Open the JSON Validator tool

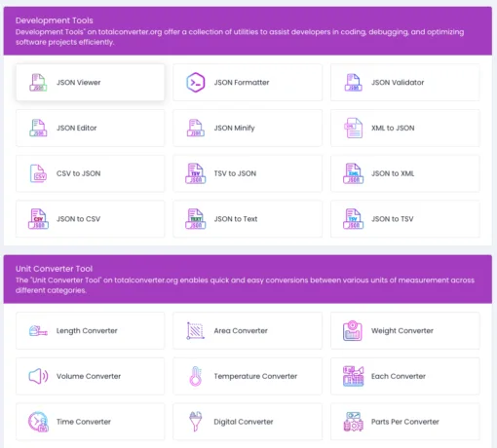(404, 83)
